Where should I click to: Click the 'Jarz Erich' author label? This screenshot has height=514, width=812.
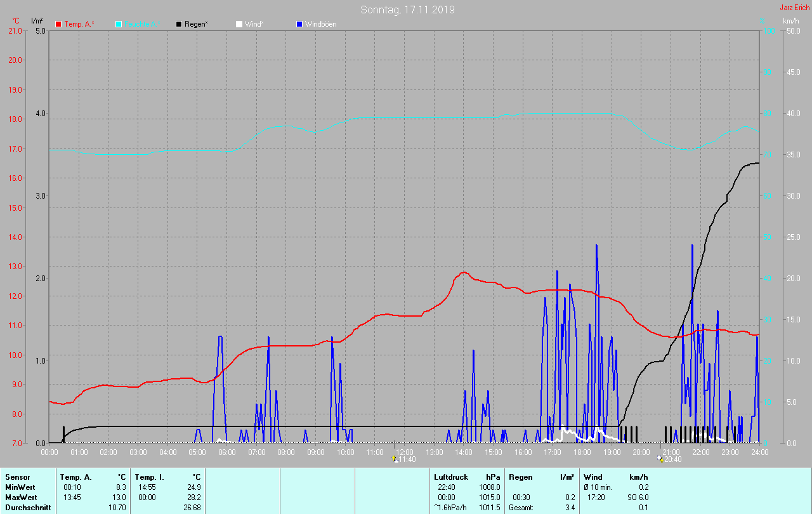pyautogui.click(x=794, y=8)
